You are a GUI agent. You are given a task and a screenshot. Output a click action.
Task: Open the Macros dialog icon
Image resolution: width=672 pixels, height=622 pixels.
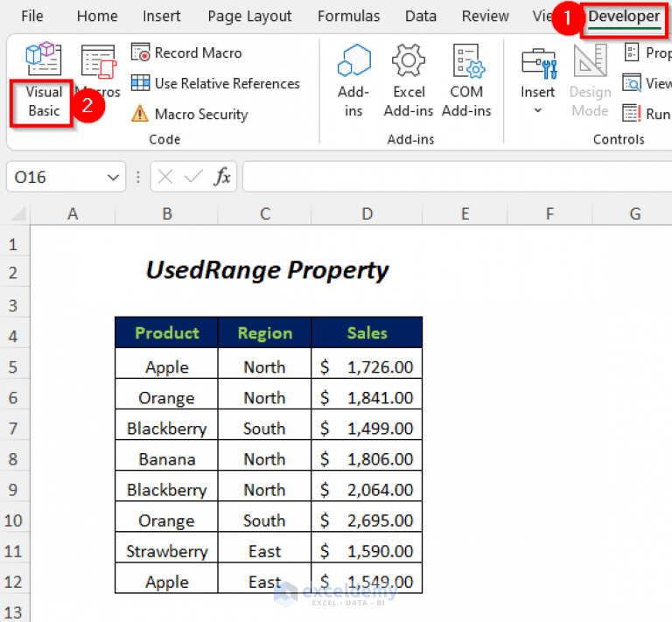[99, 63]
